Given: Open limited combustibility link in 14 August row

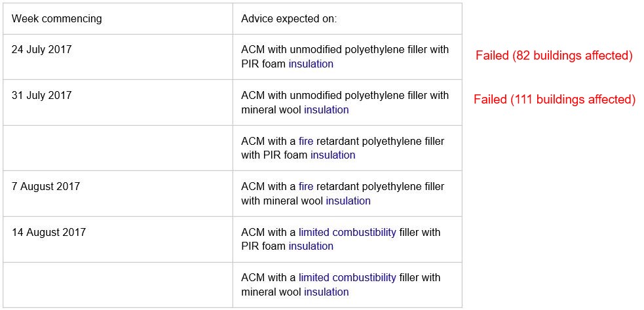Looking at the screenshot, I should [347, 232].
